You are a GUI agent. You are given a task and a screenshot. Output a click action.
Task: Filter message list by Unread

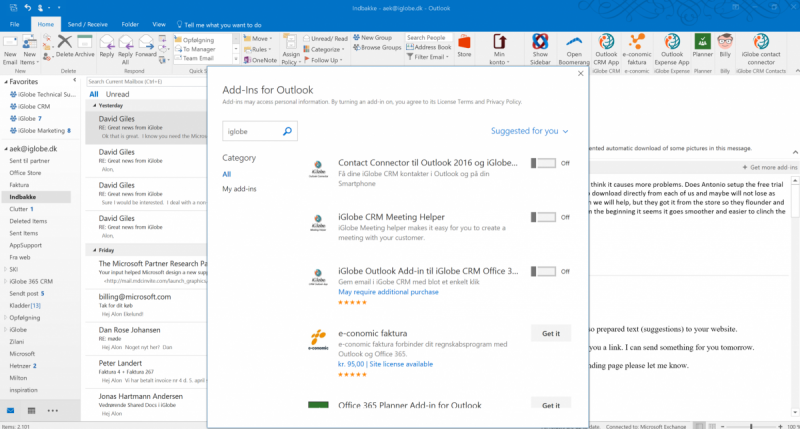[x=117, y=94]
